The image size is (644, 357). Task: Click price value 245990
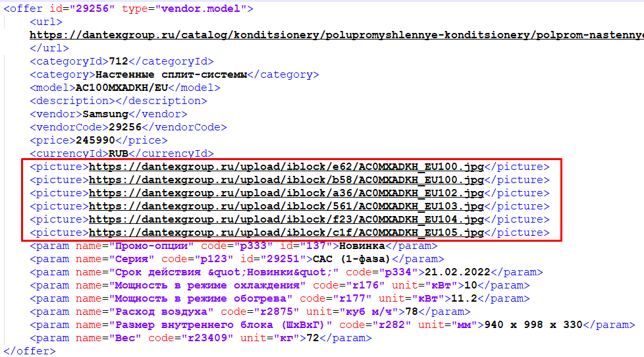point(95,140)
